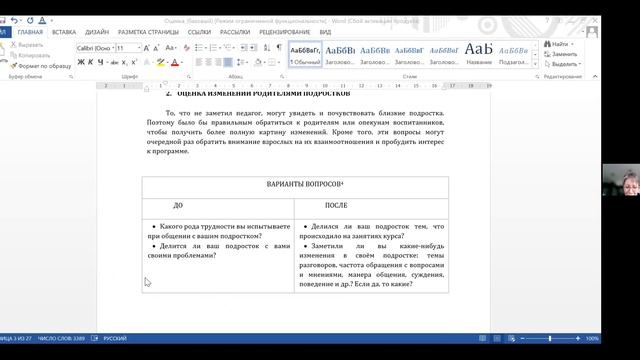Decrease the font size
Image resolution: width=640 pixels, height=360 pixels.
[156, 48]
